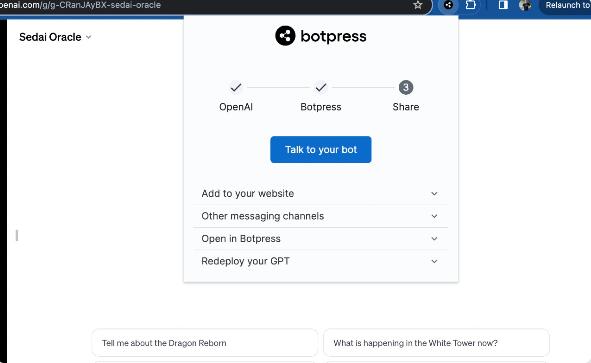Click the sidebar toggle handle on left edge
The image size is (591, 363).
(17, 236)
